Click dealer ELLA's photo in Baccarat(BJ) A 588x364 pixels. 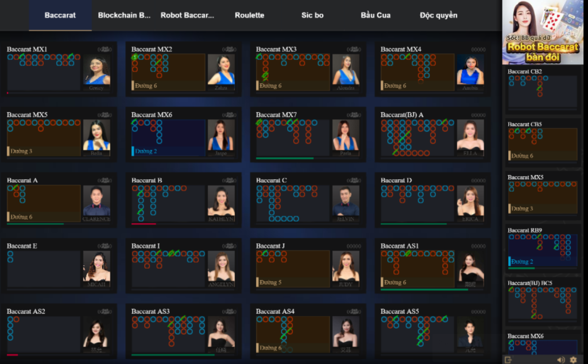pos(470,138)
